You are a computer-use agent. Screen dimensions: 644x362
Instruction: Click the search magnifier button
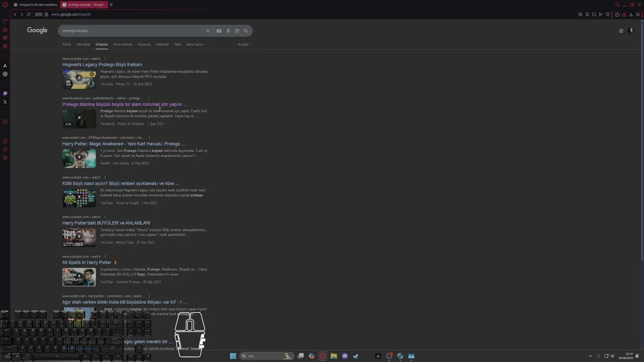246,31
